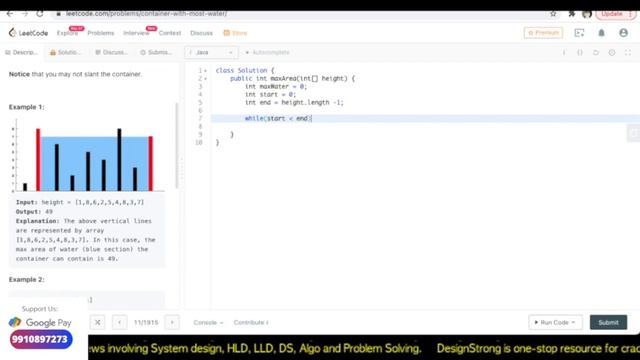Image resolution: width=640 pixels, height=360 pixels.
Task: Click the Example 1 heading
Action: point(27,107)
